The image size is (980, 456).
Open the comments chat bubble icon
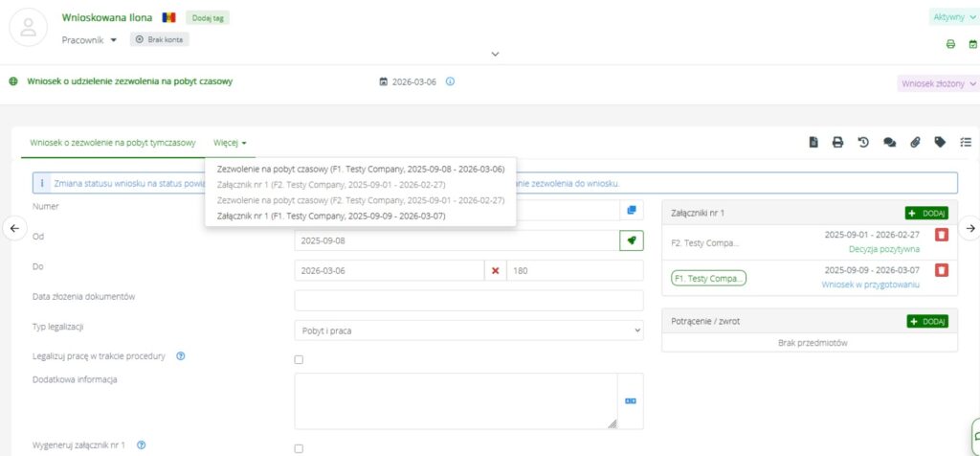coord(889,143)
